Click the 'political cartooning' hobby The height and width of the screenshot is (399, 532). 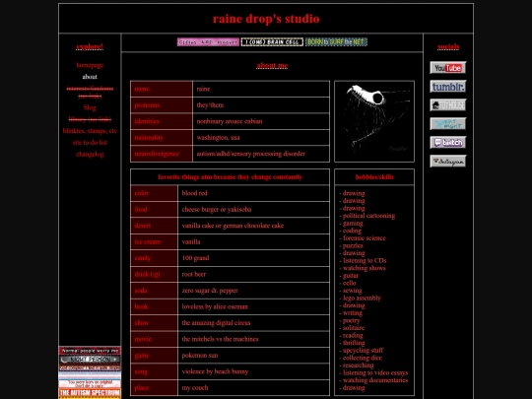pos(367,216)
